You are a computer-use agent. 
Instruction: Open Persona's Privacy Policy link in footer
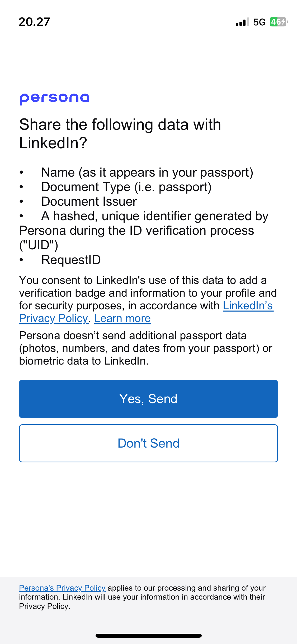(62, 588)
